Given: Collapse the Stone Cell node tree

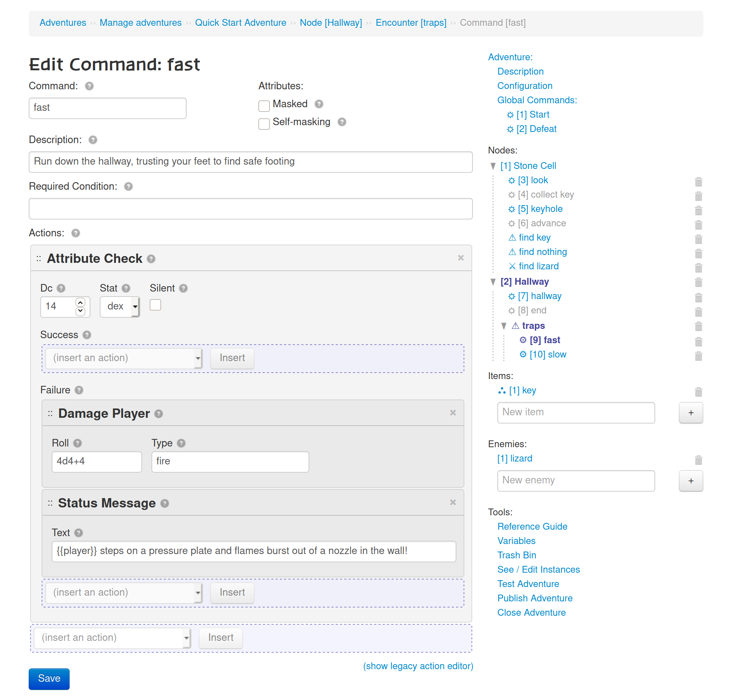Looking at the screenshot, I should point(493,166).
